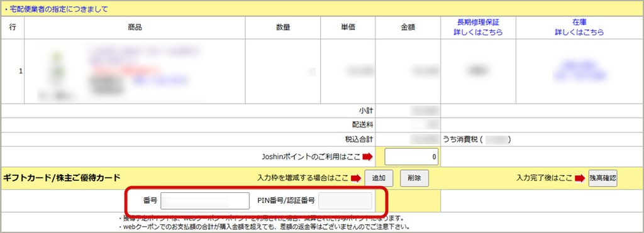This screenshot has width=644, height=233.
Task: Click the Joshin points input field
Action: [x=411, y=157]
